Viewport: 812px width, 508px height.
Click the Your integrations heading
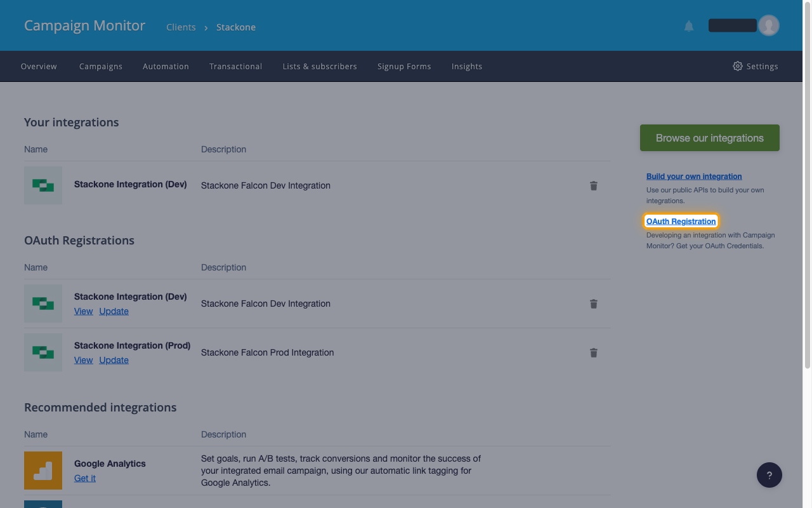tap(71, 123)
